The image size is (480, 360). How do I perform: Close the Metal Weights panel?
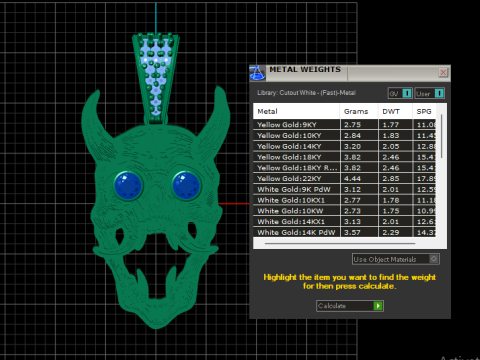click(x=443, y=72)
